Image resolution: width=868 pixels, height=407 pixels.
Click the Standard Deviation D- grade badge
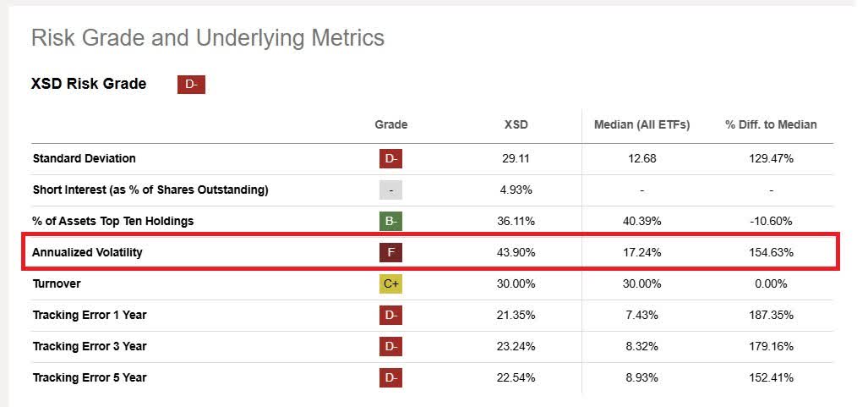tap(390, 158)
